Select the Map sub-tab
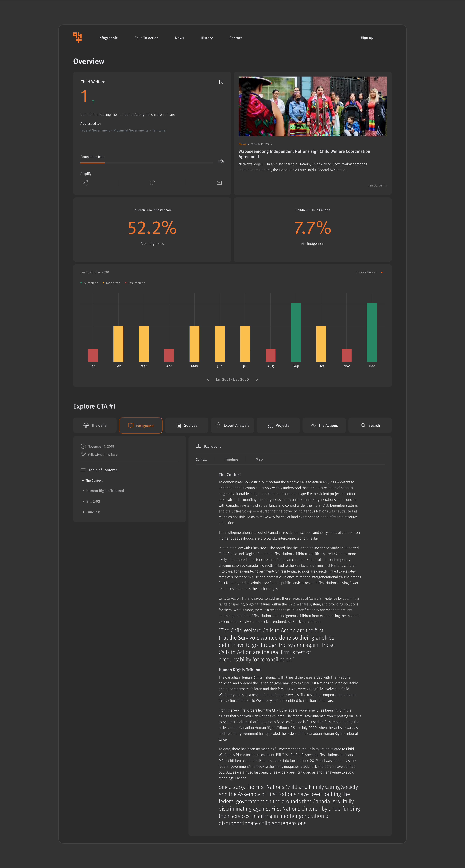Screen dimensions: 465x868 (x=259, y=459)
